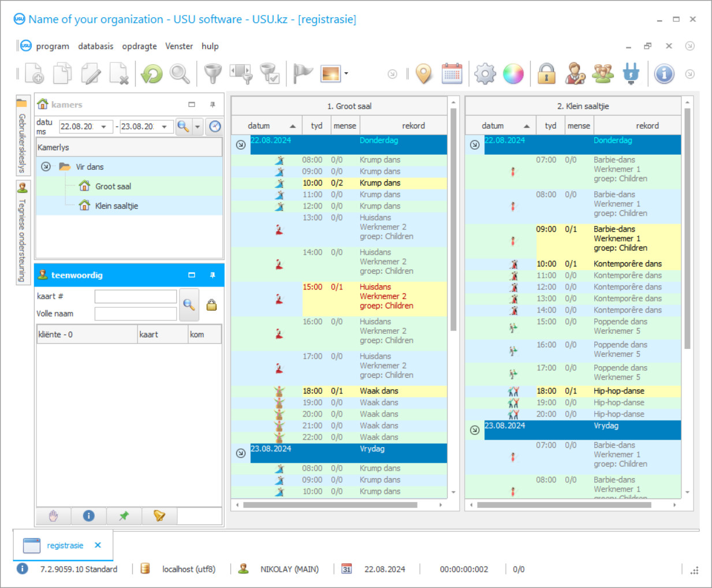
Task: Click the magnifier search toolbar icon
Action: 180,74
